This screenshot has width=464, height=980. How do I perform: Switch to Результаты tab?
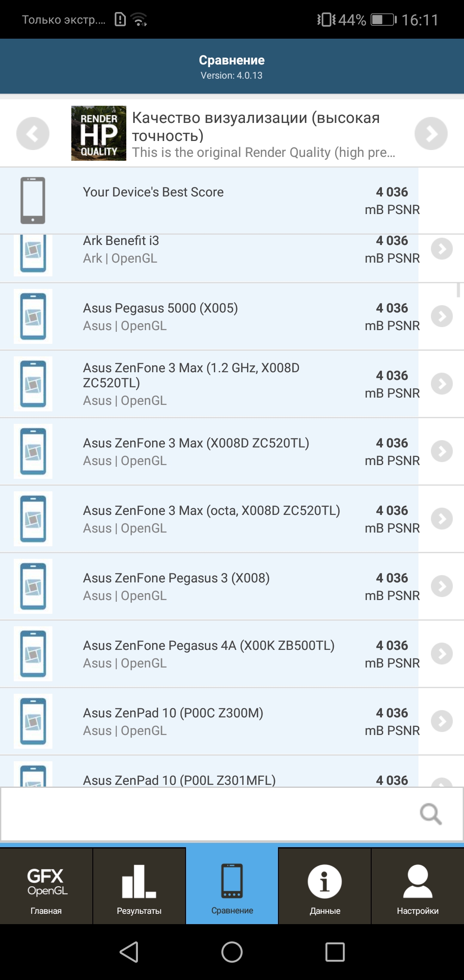139,886
